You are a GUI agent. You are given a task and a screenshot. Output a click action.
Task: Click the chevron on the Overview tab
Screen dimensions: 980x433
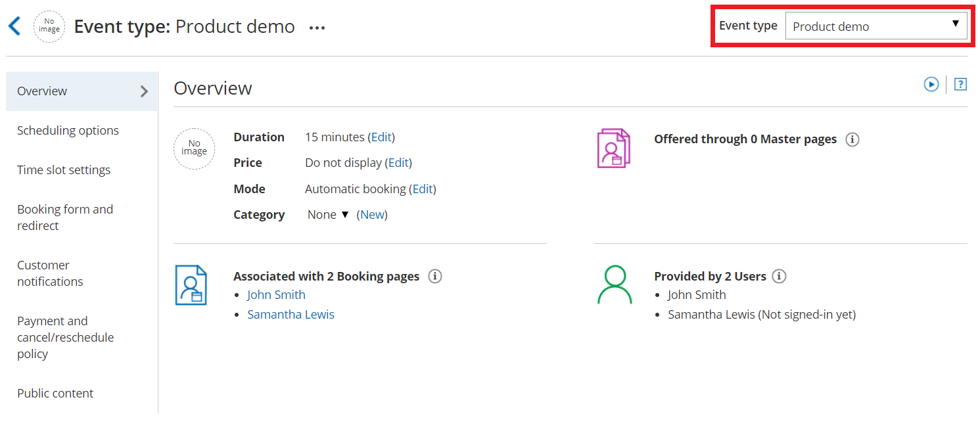click(x=145, y=91)
